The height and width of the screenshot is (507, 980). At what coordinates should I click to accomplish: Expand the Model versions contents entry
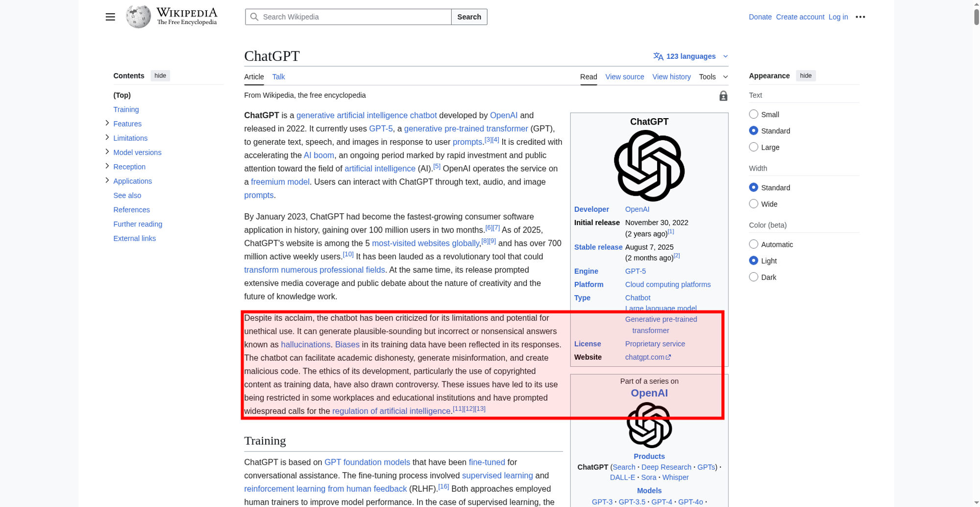(107, 152)
